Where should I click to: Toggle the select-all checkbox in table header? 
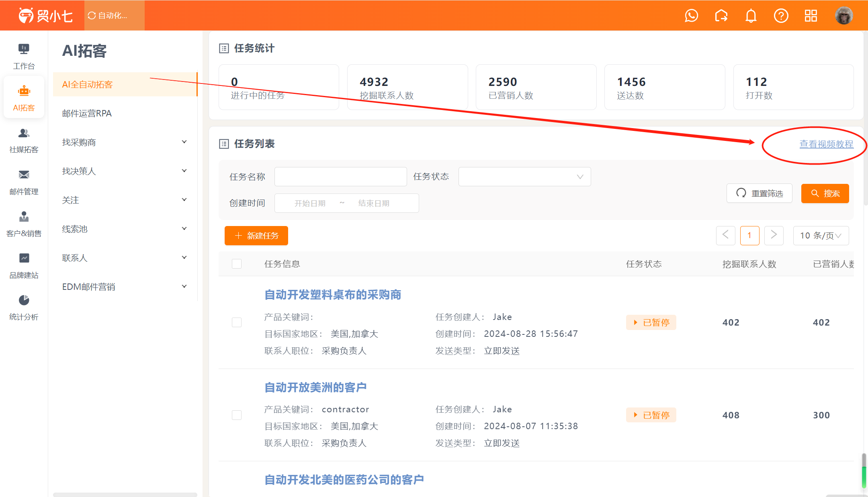(237, 264)
